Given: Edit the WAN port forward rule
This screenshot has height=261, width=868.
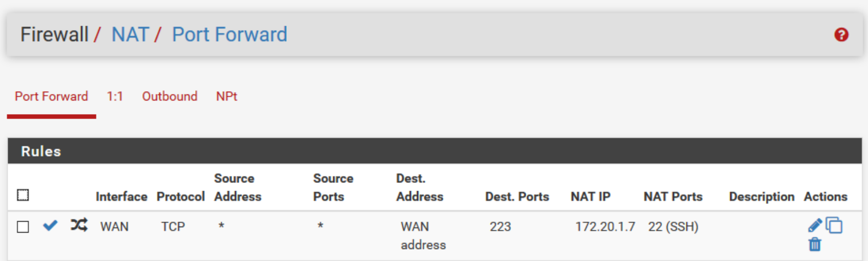Looking at the screenshot, I should [815, 226].
